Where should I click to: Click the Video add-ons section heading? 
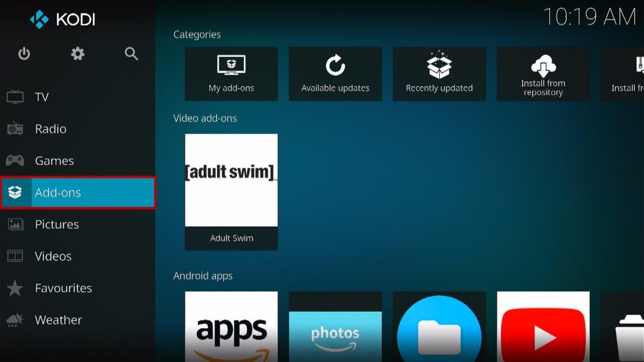[205, 118]
